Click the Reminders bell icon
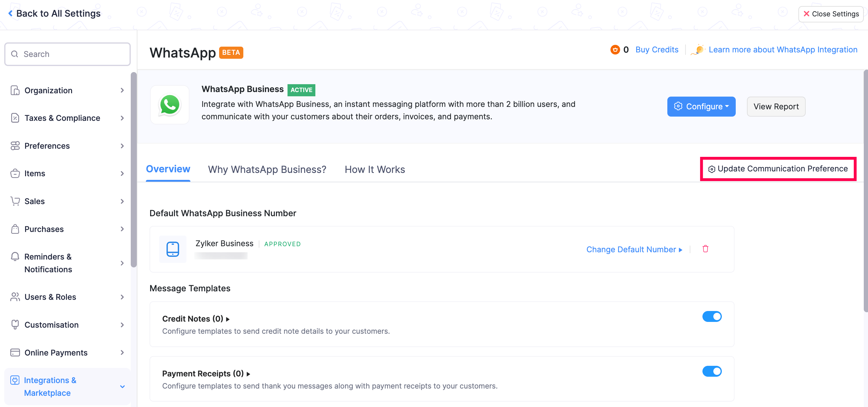This screenshot has height=407, width=868. coord(15,256)
